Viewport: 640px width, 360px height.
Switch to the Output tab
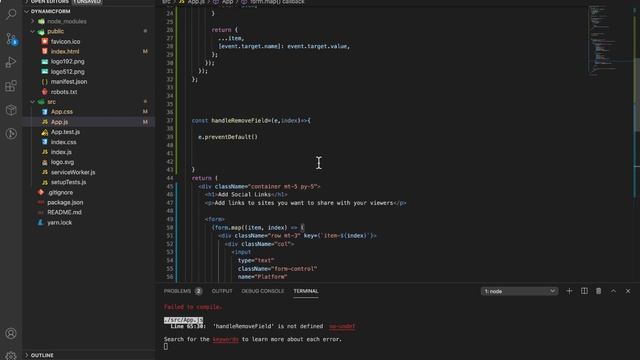[222, 291]
